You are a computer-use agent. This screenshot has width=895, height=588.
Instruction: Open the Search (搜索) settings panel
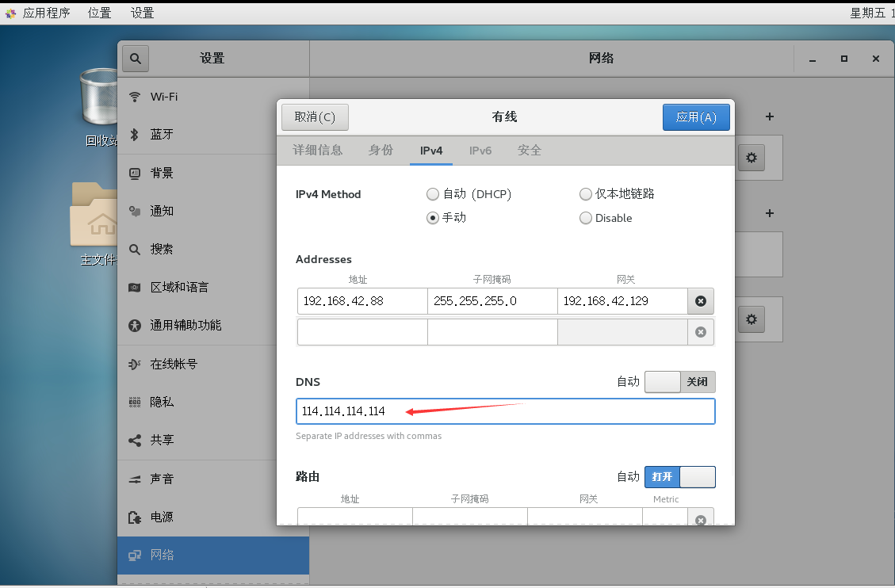click(213, 250)
